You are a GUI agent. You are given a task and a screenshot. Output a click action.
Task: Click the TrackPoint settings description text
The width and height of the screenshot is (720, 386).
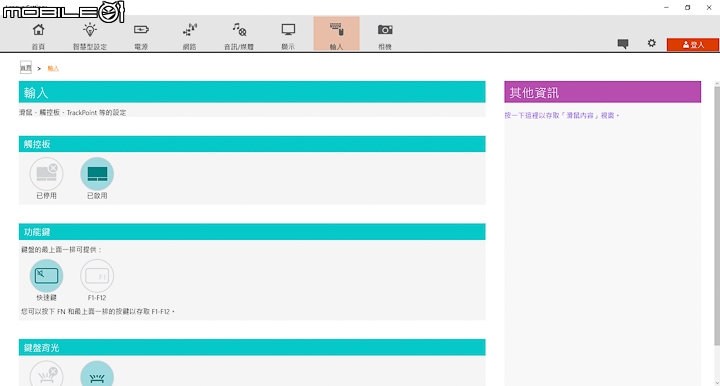point(73,112)
